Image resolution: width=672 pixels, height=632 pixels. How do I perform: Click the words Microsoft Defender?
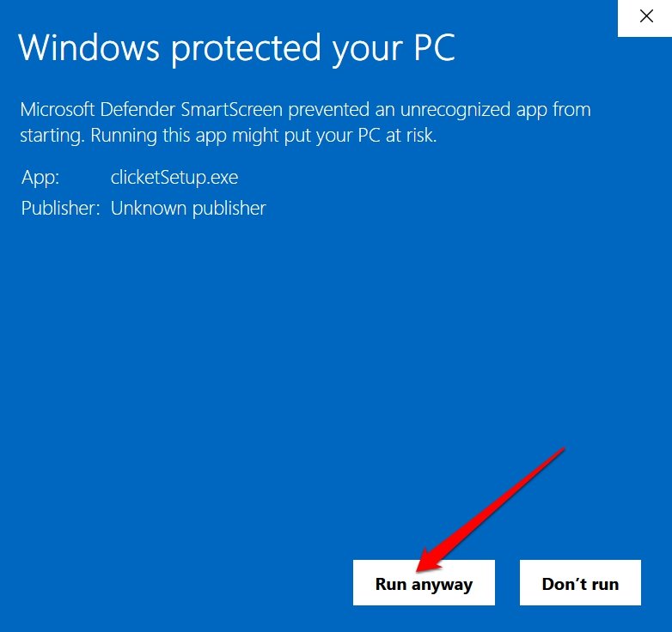tap(98, 110)
